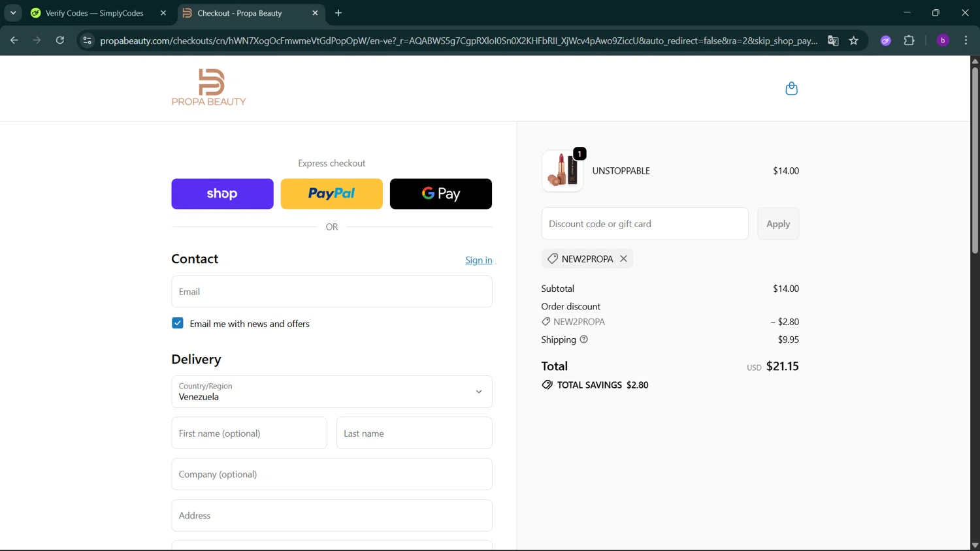Viewport: 980px width, 551px height.
Task: Open the site information icon in address bar
Action: [x=88, y=40]
